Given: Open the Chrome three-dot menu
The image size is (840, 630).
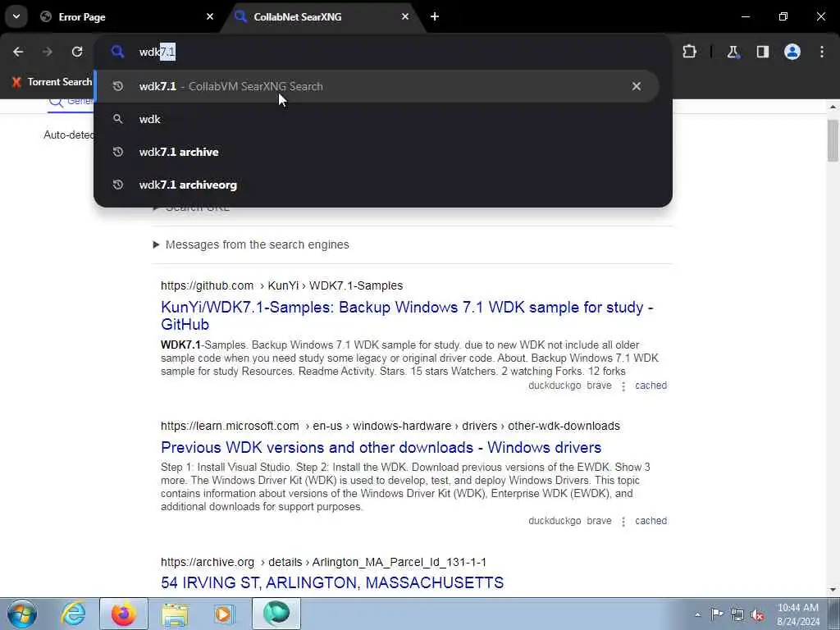Looking at the screenshot, I should [x=822, y=52].
